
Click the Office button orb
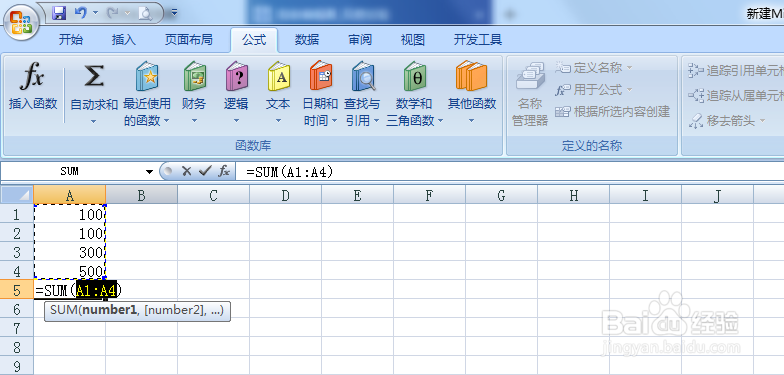[21, 22]
